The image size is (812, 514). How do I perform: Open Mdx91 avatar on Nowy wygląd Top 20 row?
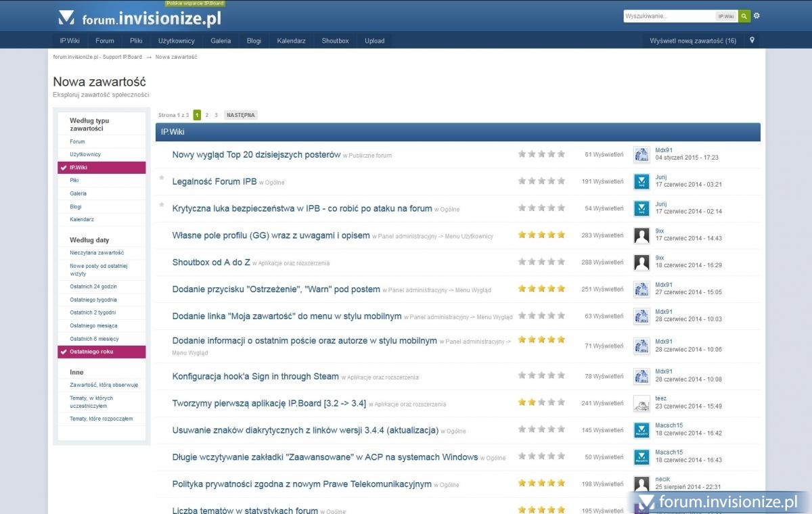click(641, 155)
